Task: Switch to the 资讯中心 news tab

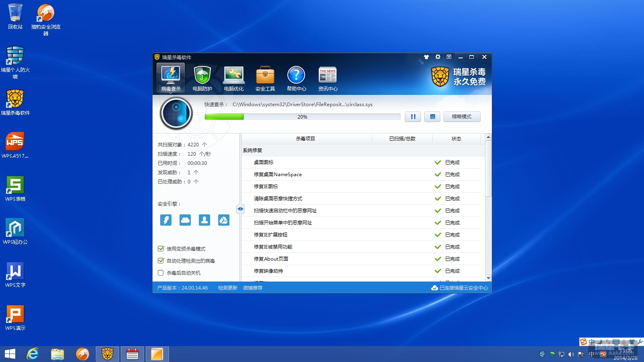Action: [x=328, y=78]
